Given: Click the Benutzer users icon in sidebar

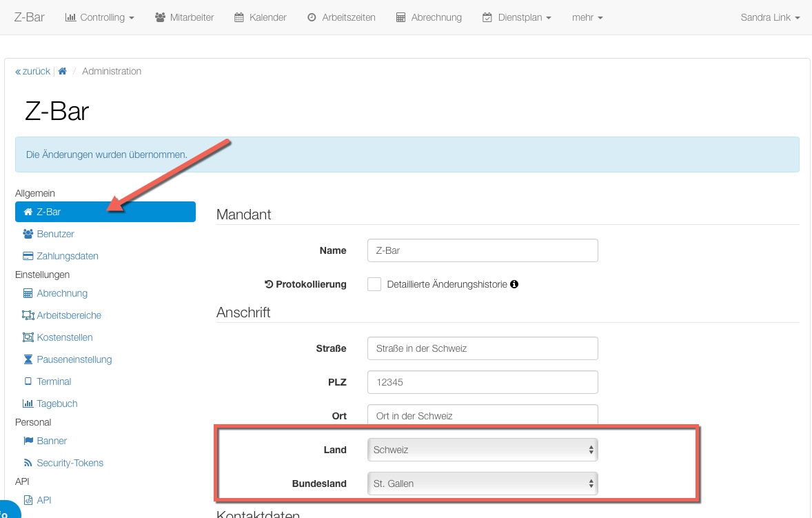Looking at the screenshot, I should click(x=28, y=234).
